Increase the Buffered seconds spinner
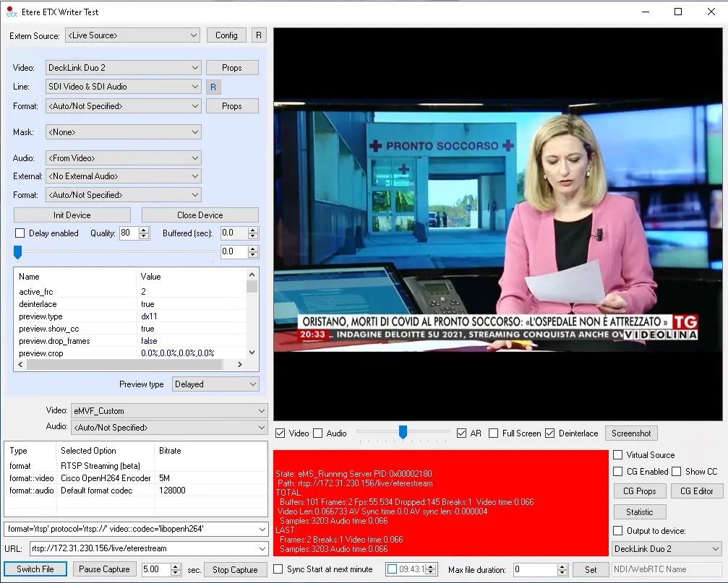Image resolution: width=728 pixels, height=583 pixels. click(x=252, y=230)
